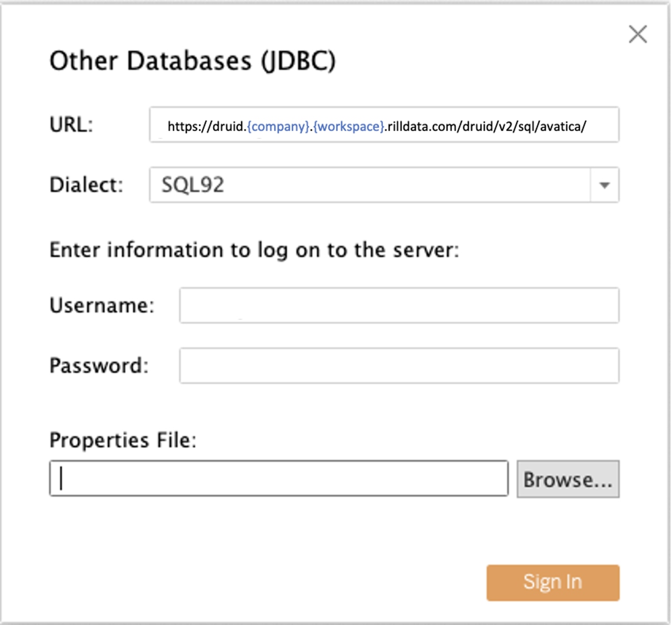Focus the Password field
This screenshot has height=625, width=672.
(399, 366)
